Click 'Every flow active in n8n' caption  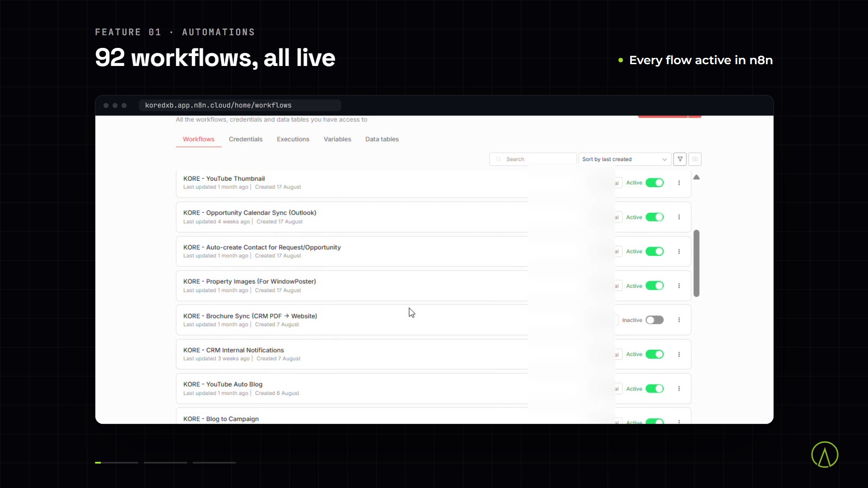[x=701, y=60]
